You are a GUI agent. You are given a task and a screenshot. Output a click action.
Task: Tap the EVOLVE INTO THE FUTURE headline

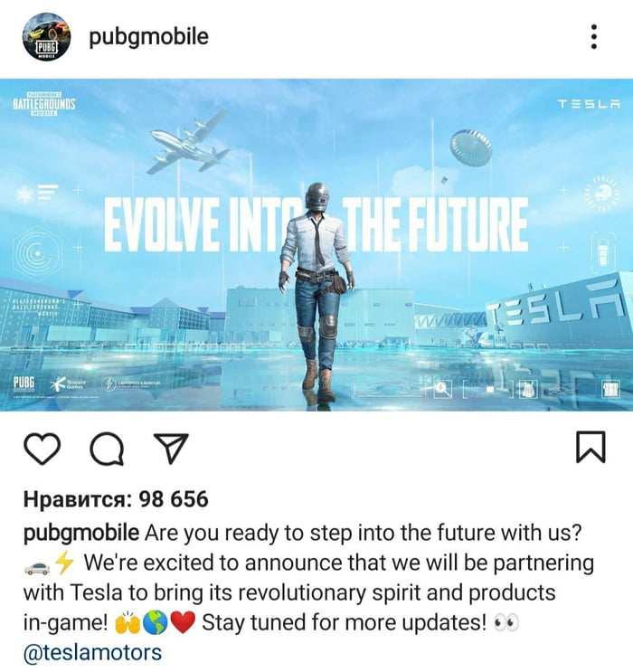pyautogui.click(x=316, y=224)
